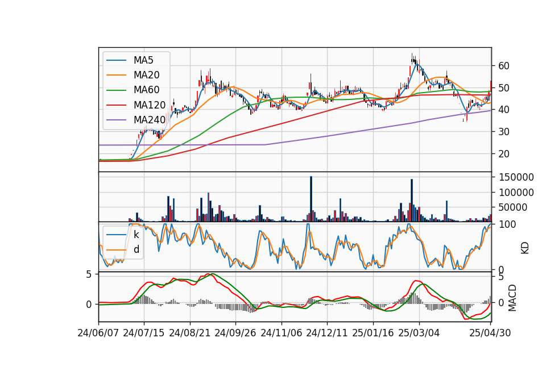This screenshot has width=546, height=392.
Task: Click the k legend label in KD panel
Action: (x=136, y=235)
